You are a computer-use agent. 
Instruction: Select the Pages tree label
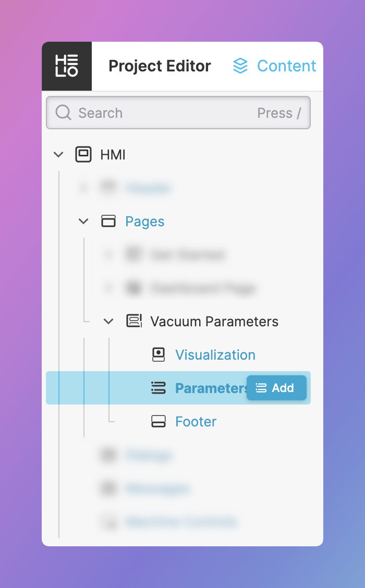point(145,222)
